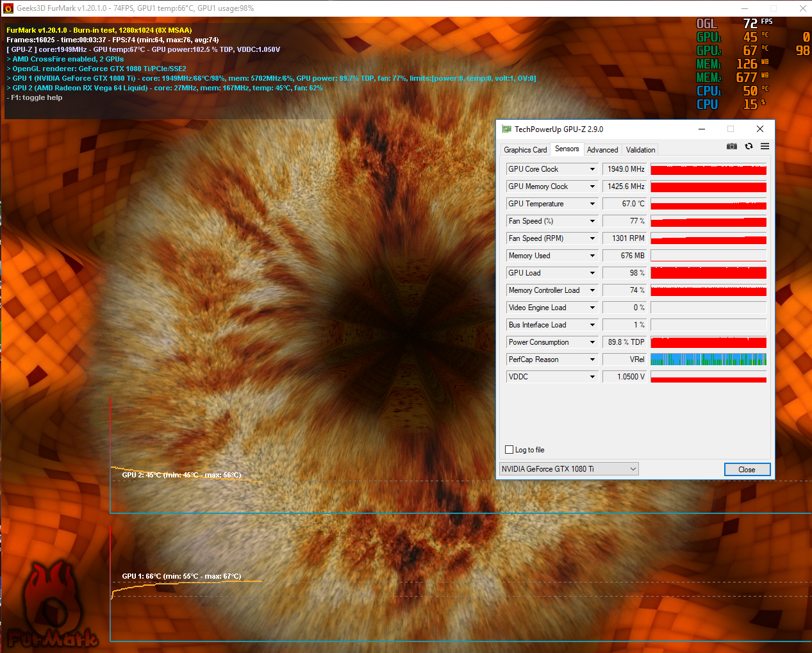This screenshot has width=812, height=653.
Task: Click the PerfCap Reason colored graph
Action: pyautogui.click(x=708, y=360)
